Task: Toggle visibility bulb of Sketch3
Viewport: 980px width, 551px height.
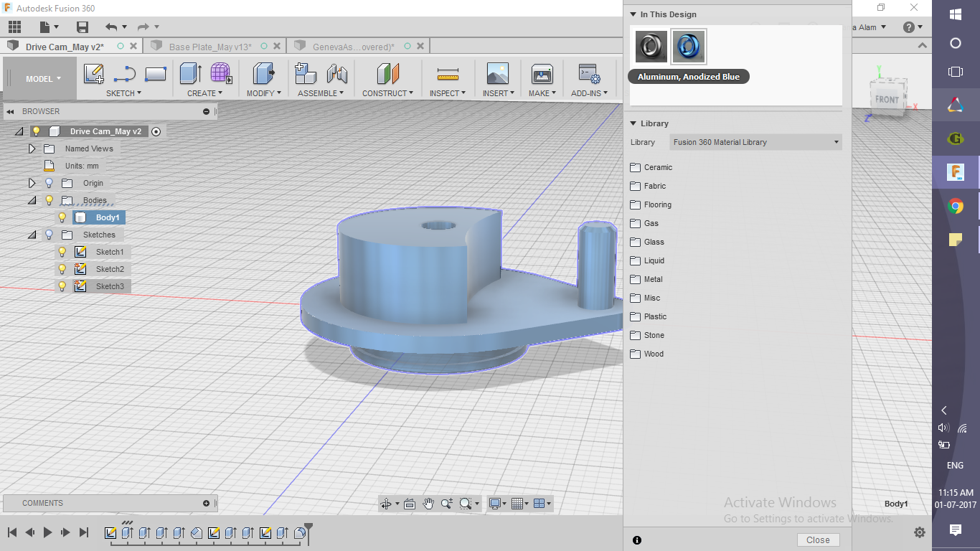Action: (62, 286)
